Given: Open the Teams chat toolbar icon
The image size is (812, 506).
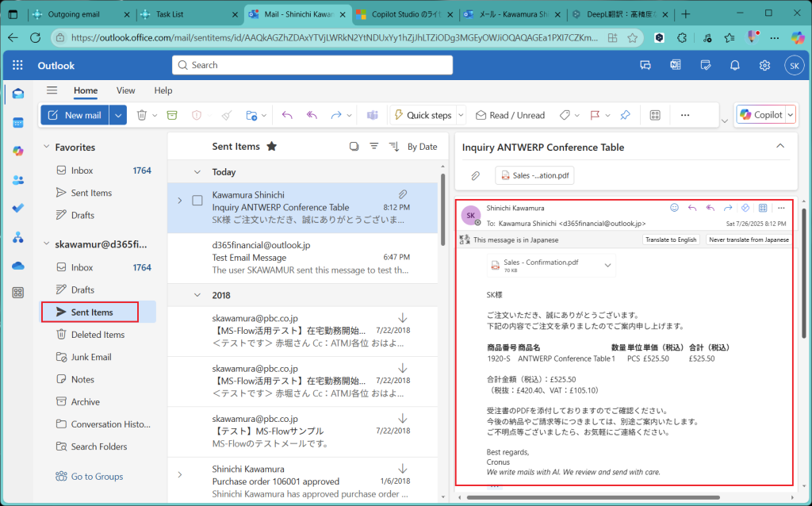Looking at the screenshot, I should pyautogui.click(x=373, y=115).
